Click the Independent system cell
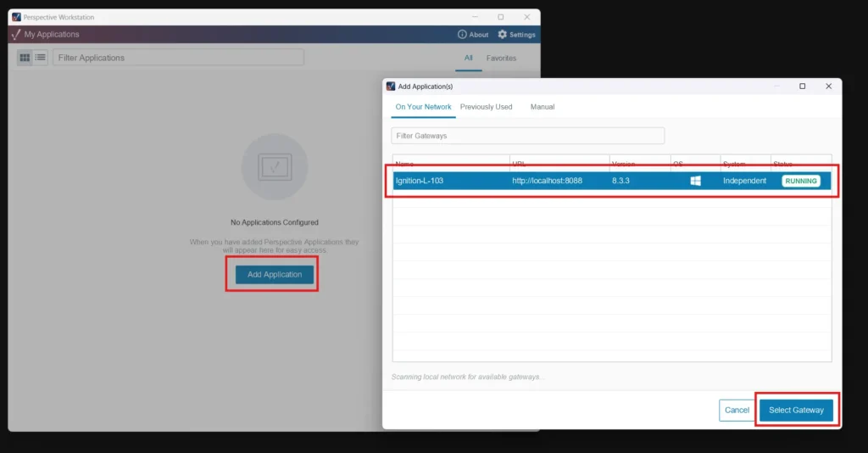Viewport: 868px width, 453px height. point(744,181)
